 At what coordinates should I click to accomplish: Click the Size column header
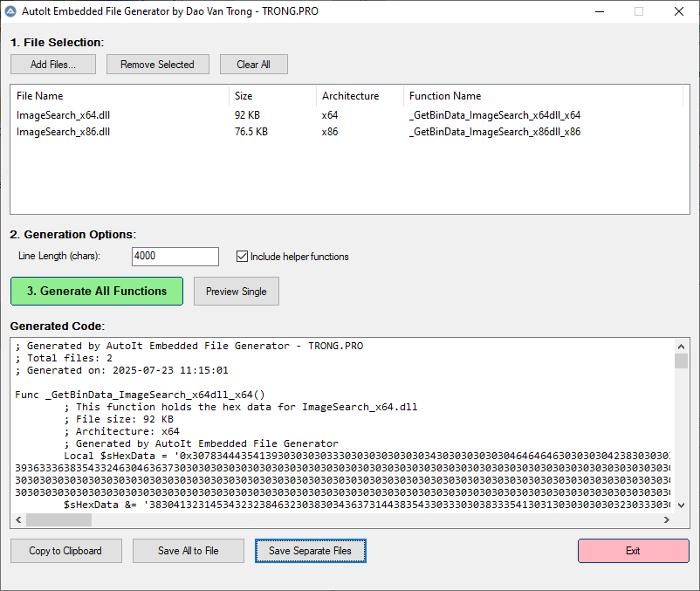coord(273,96)
